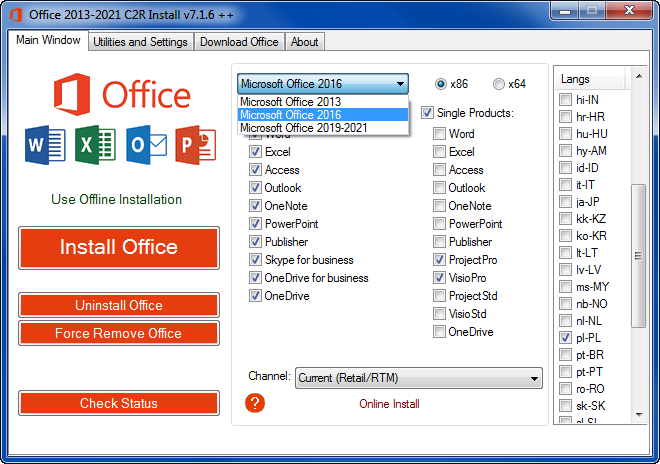
Task: Check OneDrive under Single Products
Action: [x=439, y=332]
